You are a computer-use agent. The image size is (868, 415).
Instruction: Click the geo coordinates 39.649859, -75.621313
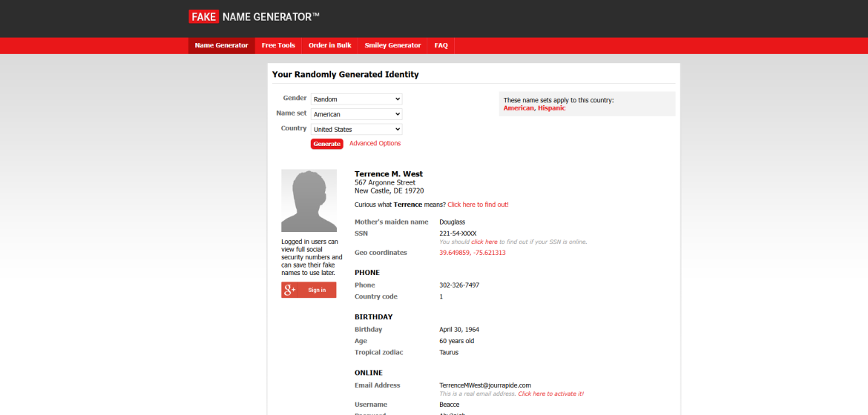[x=472, y=252]
